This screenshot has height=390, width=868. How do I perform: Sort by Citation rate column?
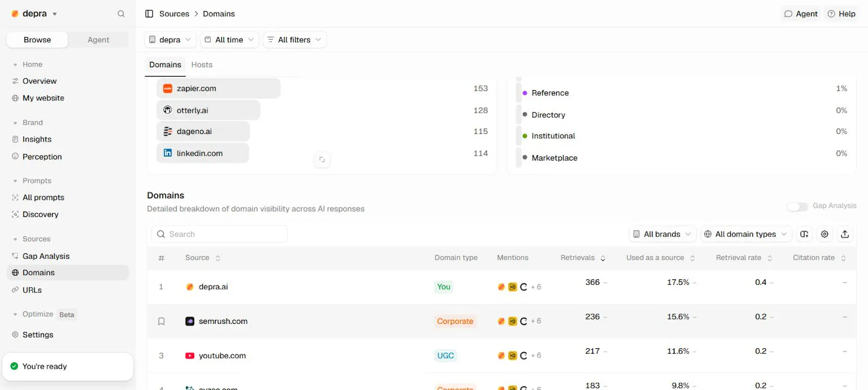[820, 258]
